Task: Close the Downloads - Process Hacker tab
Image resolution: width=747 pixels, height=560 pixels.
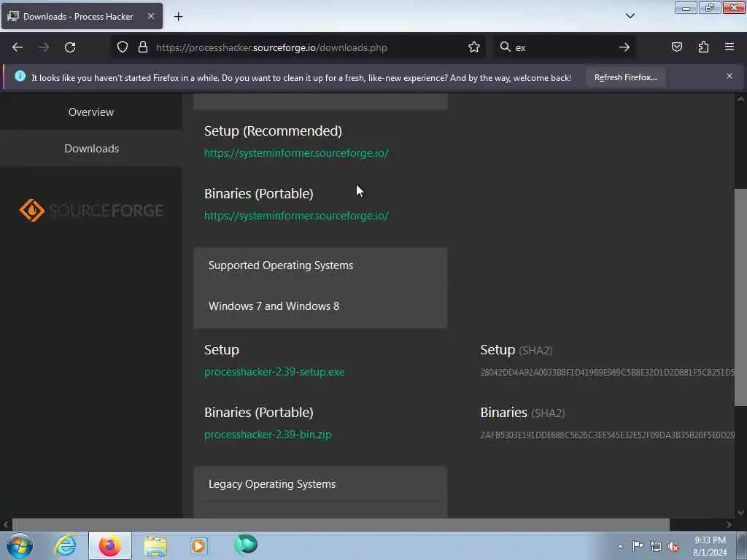Action: (x=150, y=17)
